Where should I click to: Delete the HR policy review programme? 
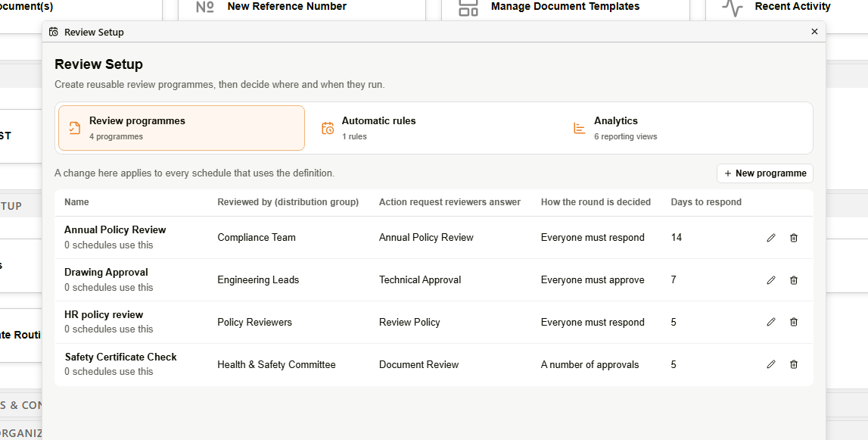click(x=794, y=322)
